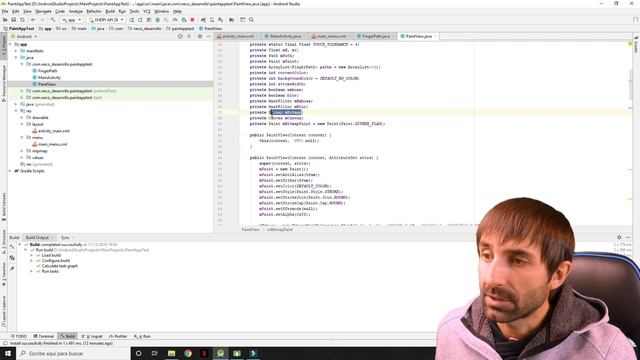Screen dimensions: 640x360
Task: Click the Task View taskbar icon
Action: pos(155,353)
